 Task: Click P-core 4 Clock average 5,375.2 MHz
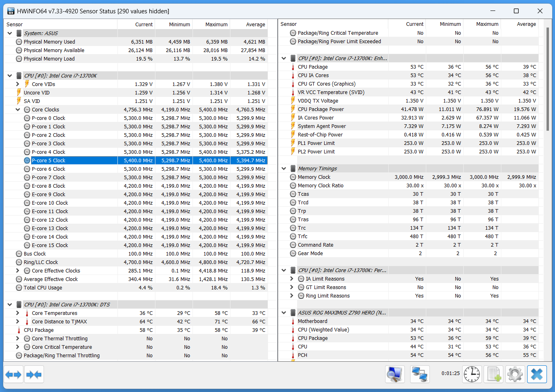click(x=251, y=152)
